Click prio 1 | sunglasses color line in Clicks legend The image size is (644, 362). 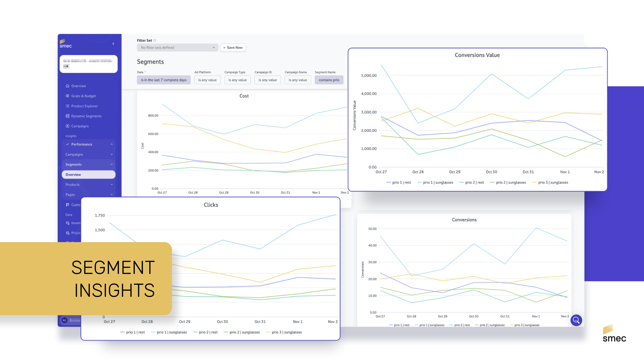(x=153, y=332)
